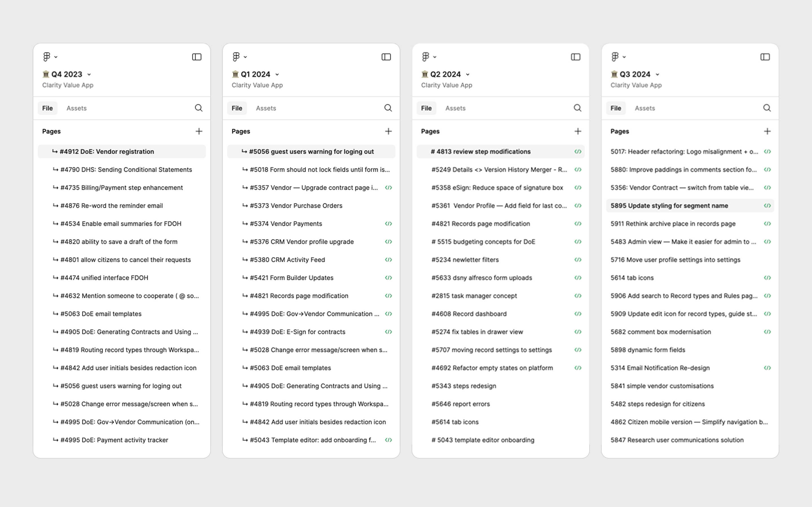Viewport: 812px width, 507px height.
Task: Open Figma main menu in Q4 2023 panel
Action: coord(50,57)
